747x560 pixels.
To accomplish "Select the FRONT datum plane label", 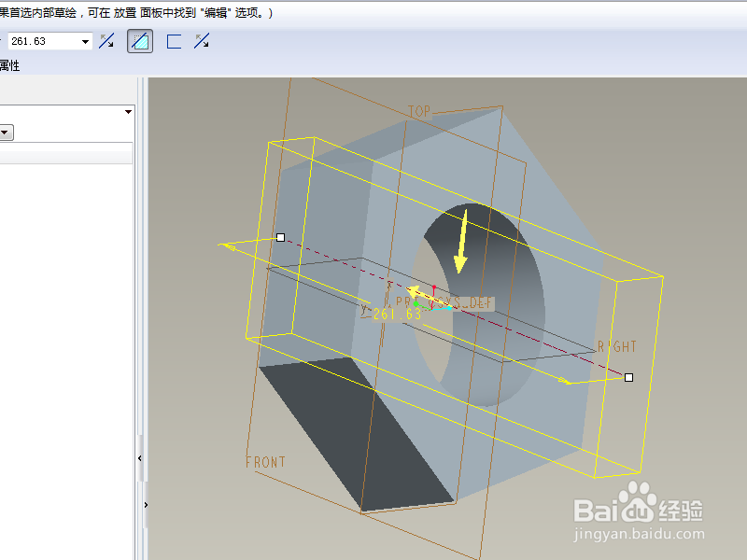I will click(265, 462).
